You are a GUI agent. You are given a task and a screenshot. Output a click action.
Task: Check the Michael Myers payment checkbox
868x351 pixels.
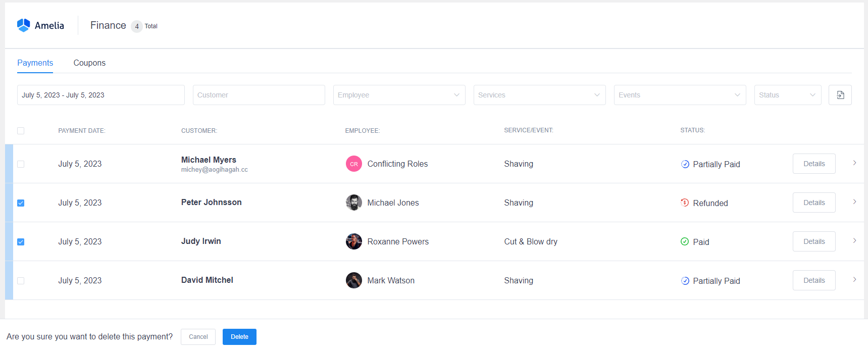click(21, 164)
